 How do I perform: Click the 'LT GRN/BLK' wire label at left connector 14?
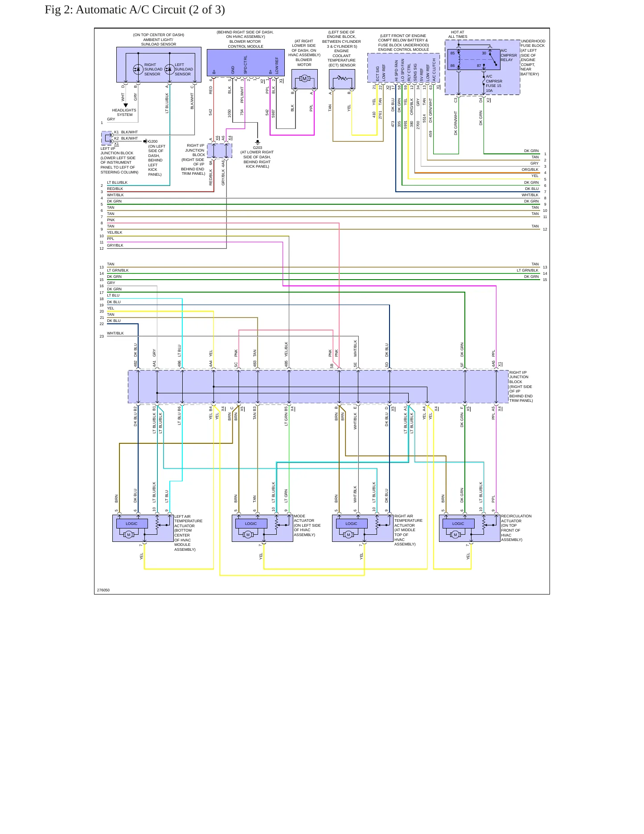click(x=118, y=270)
